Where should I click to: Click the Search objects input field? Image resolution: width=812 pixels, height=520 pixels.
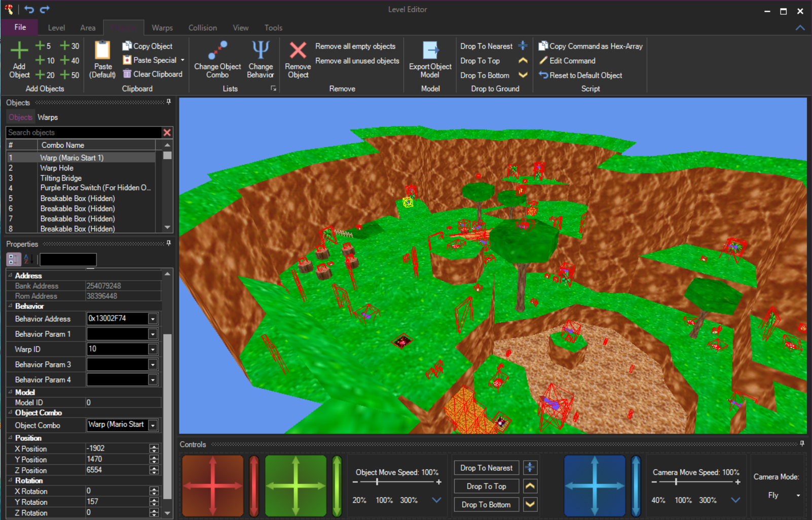coord(84,132)
